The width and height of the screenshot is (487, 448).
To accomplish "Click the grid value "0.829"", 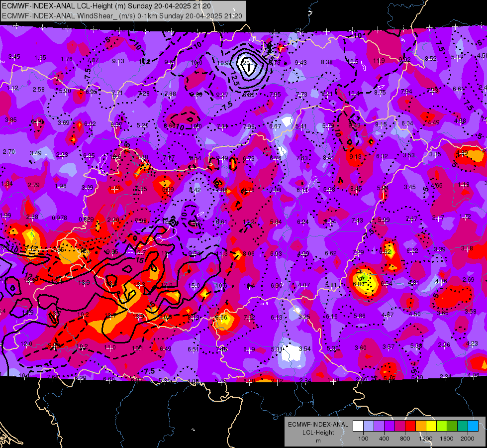I will pyautogui.click(x=87, y=219).
